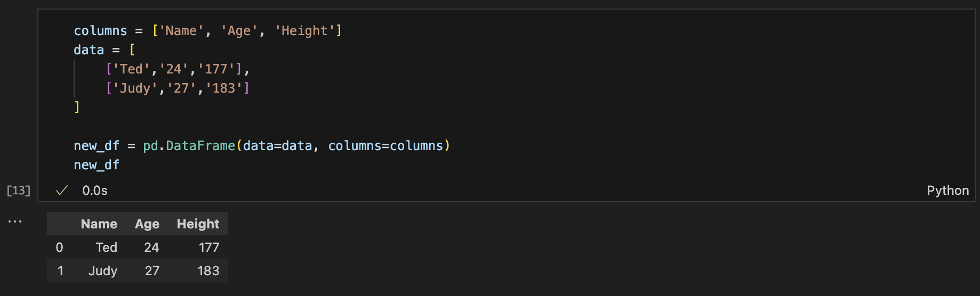Click the Judy cell in output table
Viewport: 980px width, 296px height.
point(103,271)
